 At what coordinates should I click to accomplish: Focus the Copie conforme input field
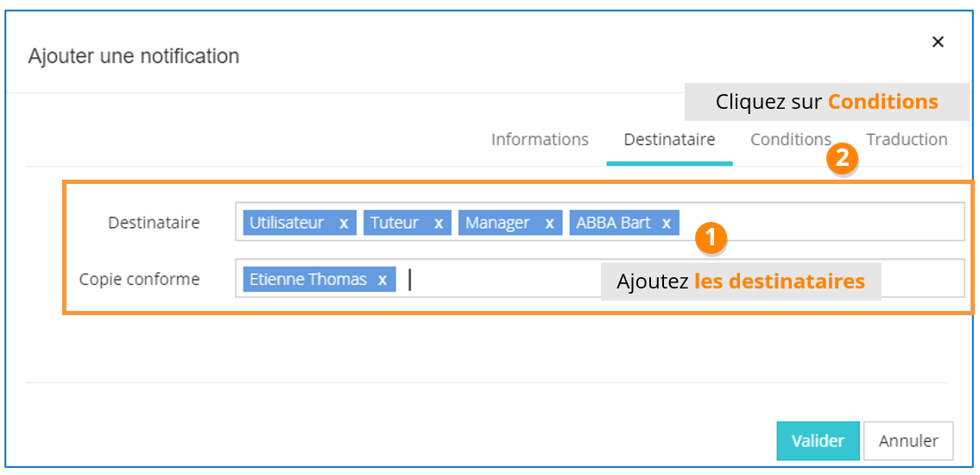pos(501,280)
